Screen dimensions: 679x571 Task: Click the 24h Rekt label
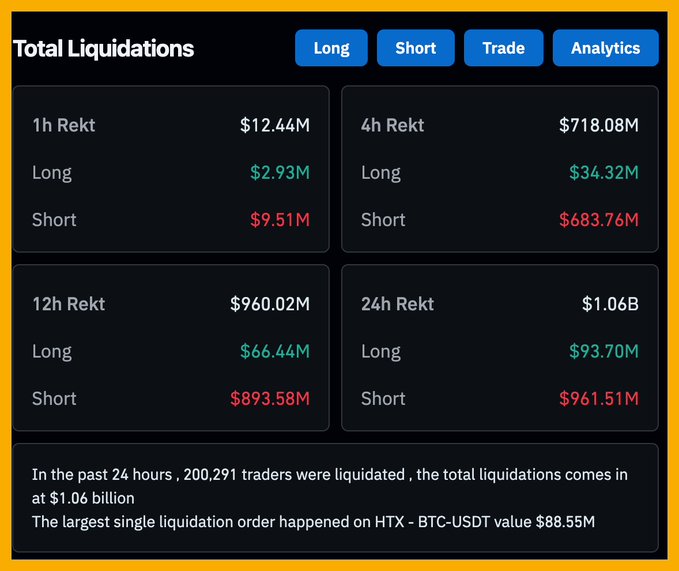398,303
